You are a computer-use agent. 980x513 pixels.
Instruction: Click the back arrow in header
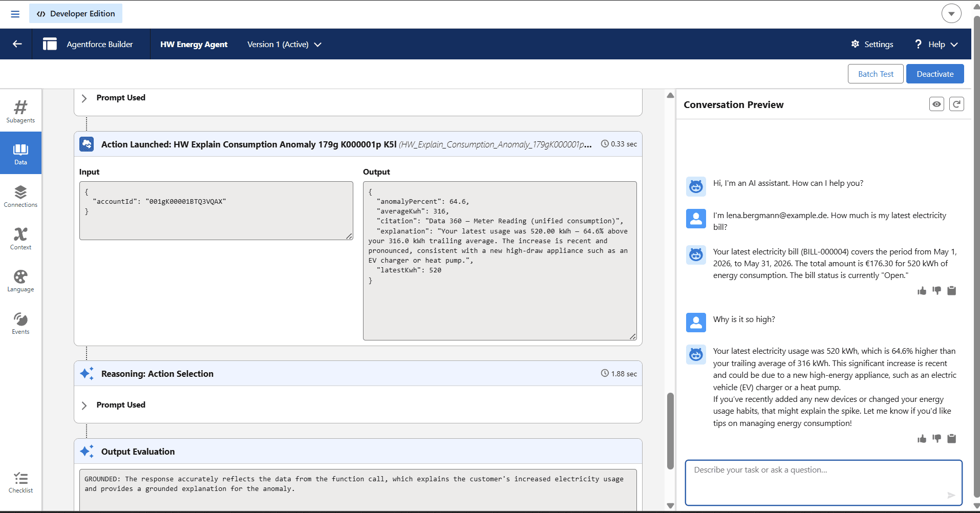17,44
